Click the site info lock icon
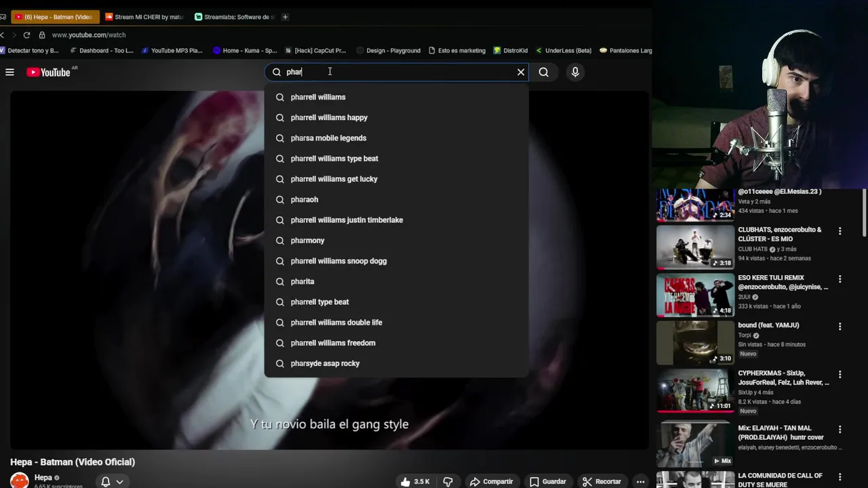 point(42,35)
